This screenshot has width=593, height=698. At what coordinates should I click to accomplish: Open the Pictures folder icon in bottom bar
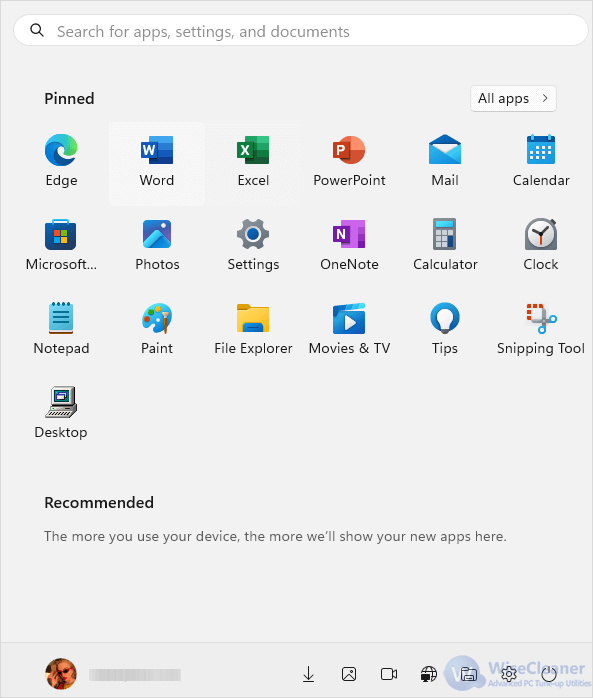pos(349,674)
